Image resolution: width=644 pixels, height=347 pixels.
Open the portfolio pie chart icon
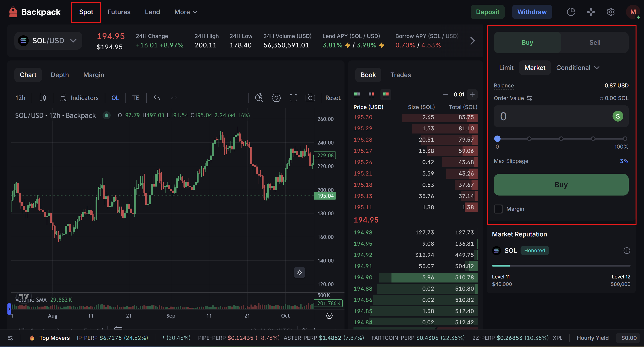point(571,12)
